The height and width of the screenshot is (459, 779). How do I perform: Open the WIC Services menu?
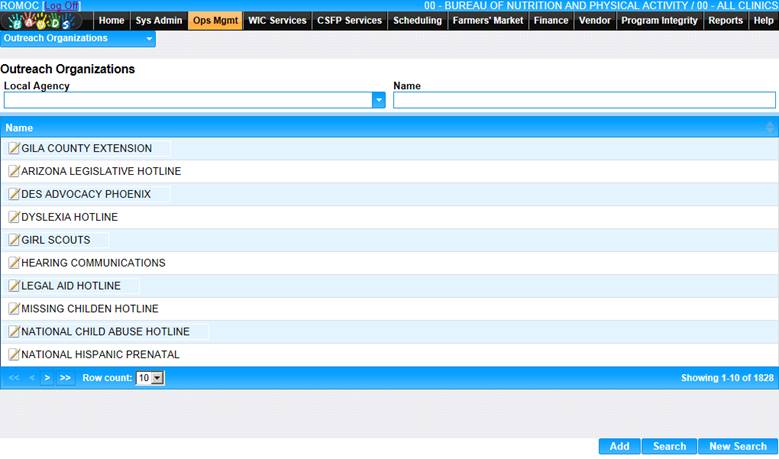pos(277,20)
